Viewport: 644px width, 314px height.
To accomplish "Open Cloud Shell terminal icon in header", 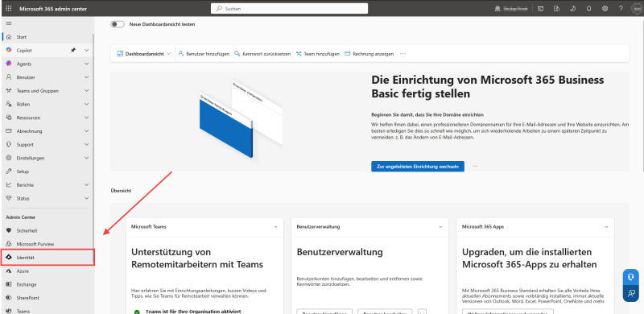I will pyautogui.click(x=541, y=9).
